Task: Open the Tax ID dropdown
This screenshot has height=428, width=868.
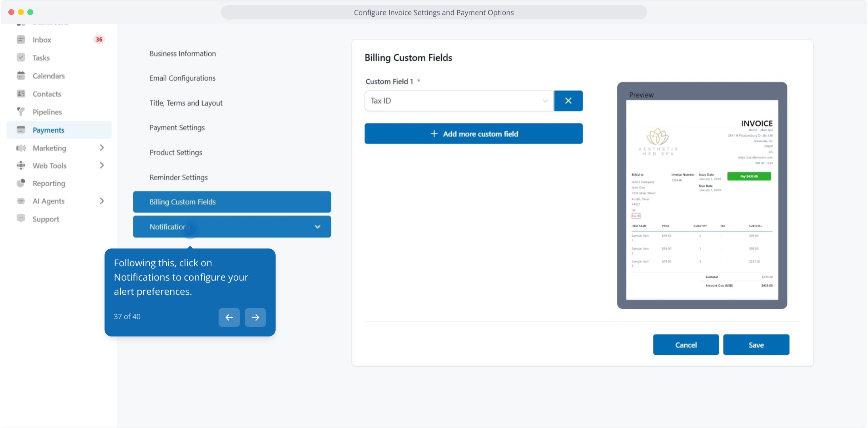Action: pyautogui.click(x=459, y=101)
